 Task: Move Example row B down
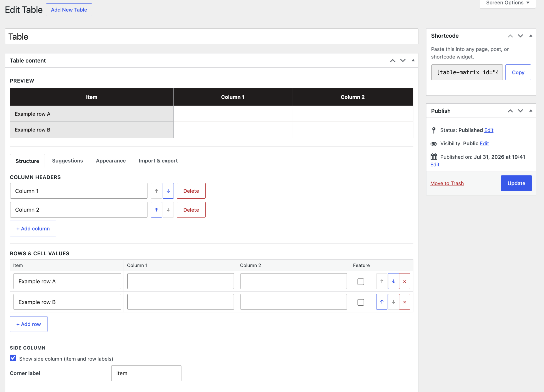393,302
